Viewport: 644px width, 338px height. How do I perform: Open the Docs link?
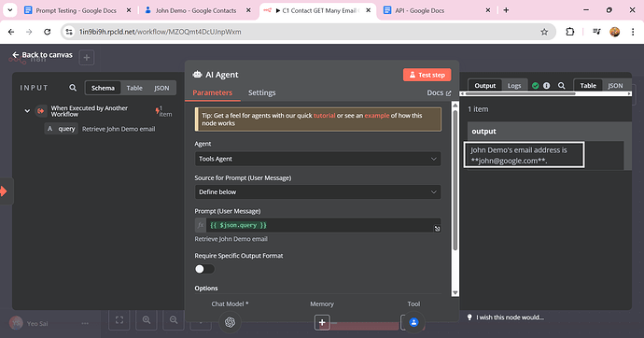[x=439, y=92]
